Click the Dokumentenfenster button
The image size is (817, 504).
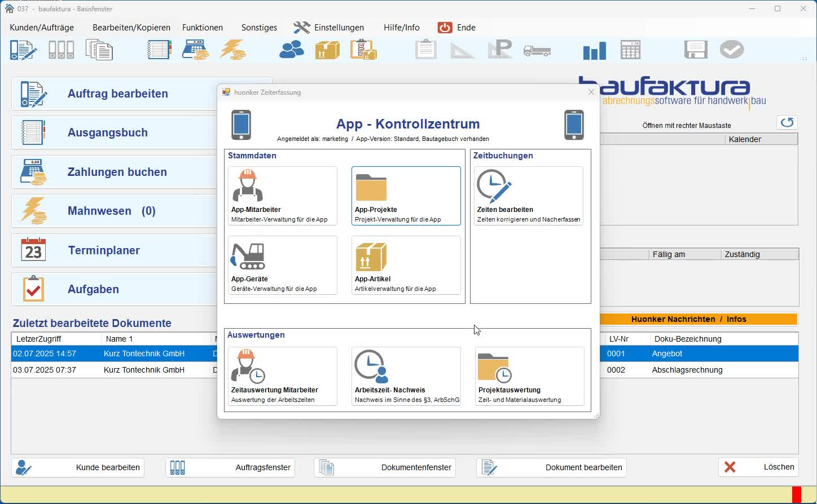[x=385, y=467]
